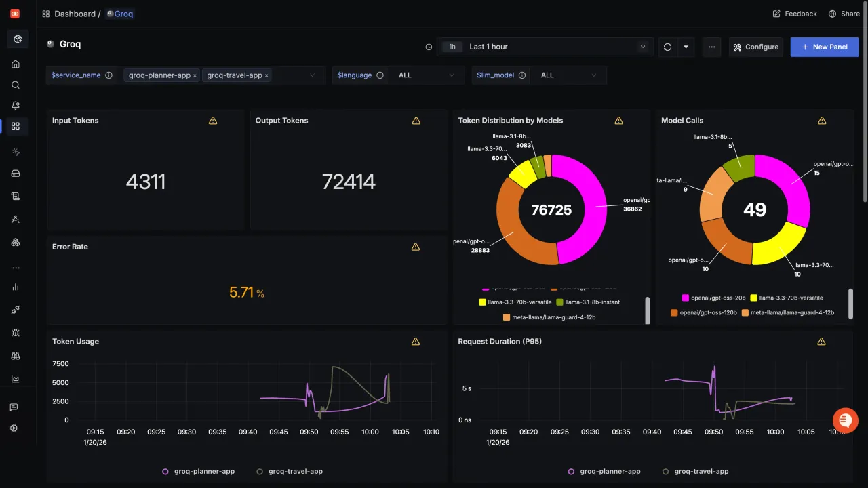Screen dimensions: 868x488
Task: Toggle llama-3.1-8b-instant in Token Distribution legend
Action: click(587, 302)
